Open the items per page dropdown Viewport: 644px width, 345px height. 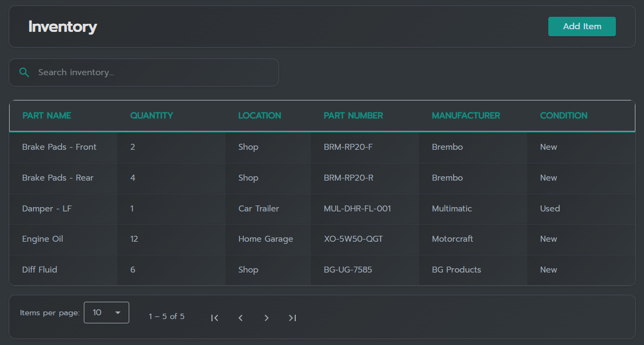(107, 313)
